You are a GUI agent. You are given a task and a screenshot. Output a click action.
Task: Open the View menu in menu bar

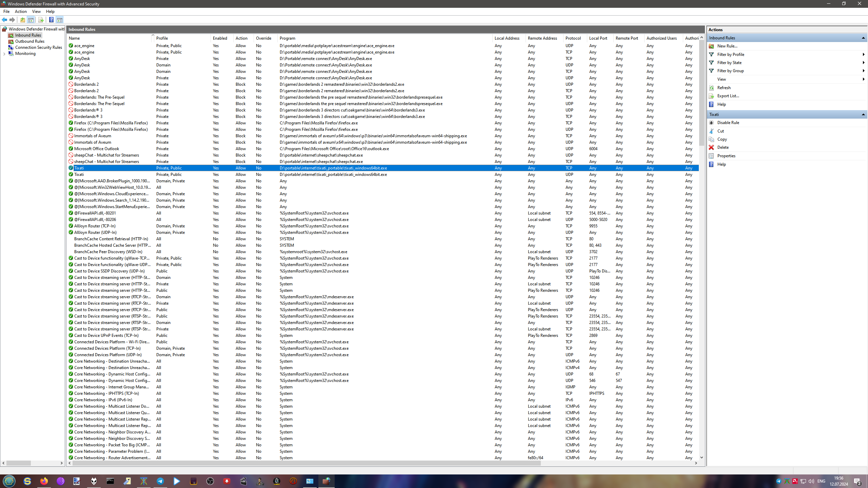pos(36,12)
